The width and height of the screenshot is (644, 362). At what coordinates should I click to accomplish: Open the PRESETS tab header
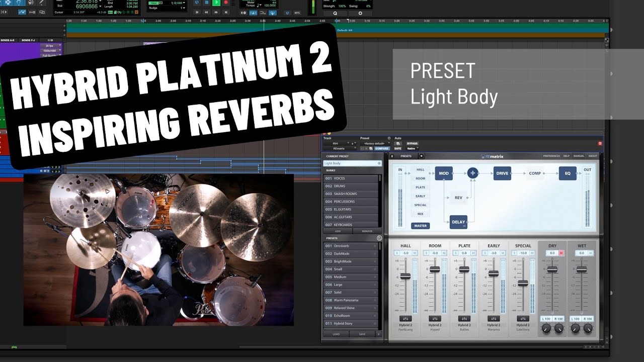(406, 156)
